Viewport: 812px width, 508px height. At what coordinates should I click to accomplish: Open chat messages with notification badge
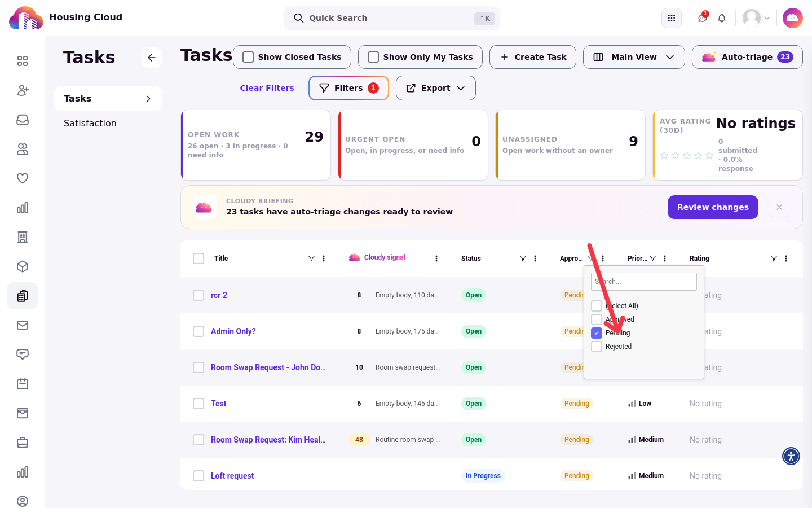coord(703,17)
